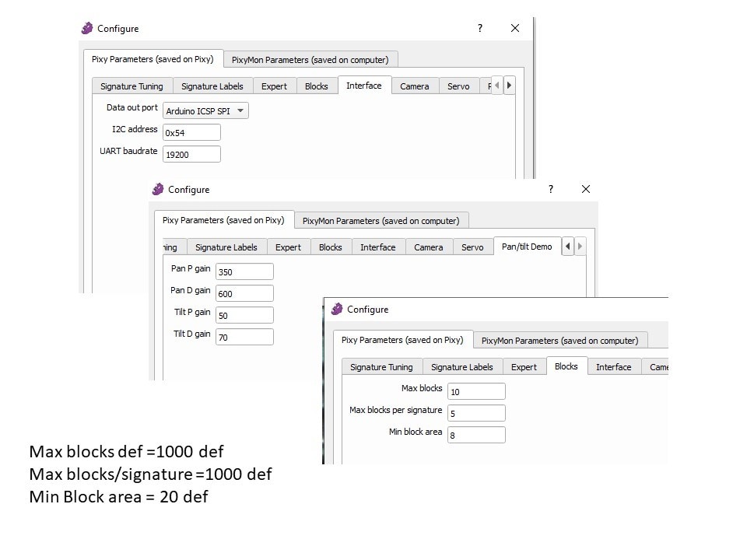The width and height of the screenshot is (747, 560).
Task: Open Interface tab in bottom Configure window
Action: [614, 367]
